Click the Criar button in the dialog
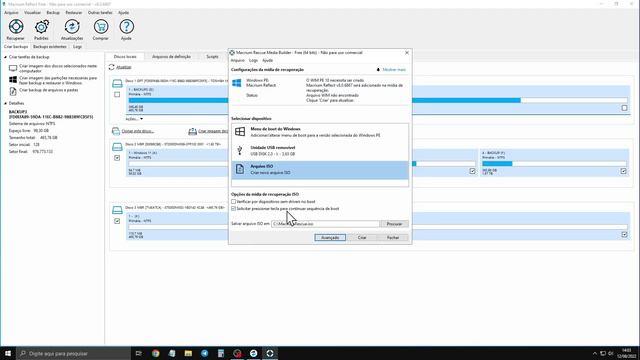Image resolution: width=640 pixels, height=360 pixels. [x=362, y=238]
